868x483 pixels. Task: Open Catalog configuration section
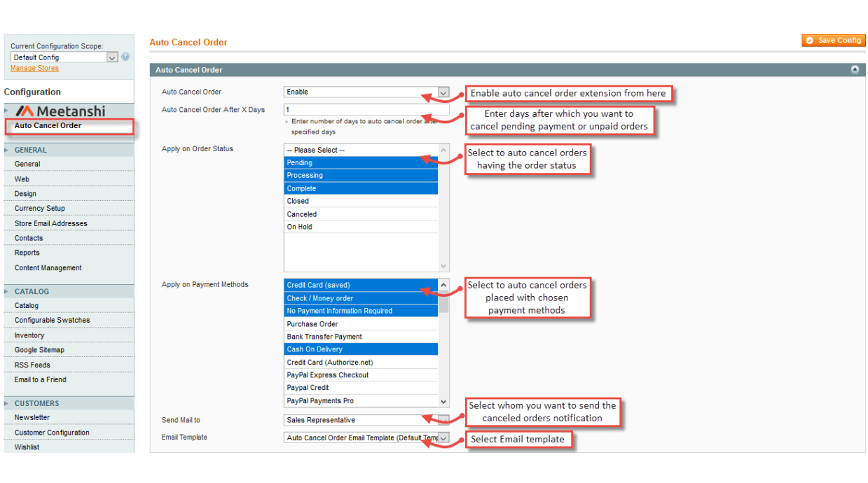tap(27, 306)
